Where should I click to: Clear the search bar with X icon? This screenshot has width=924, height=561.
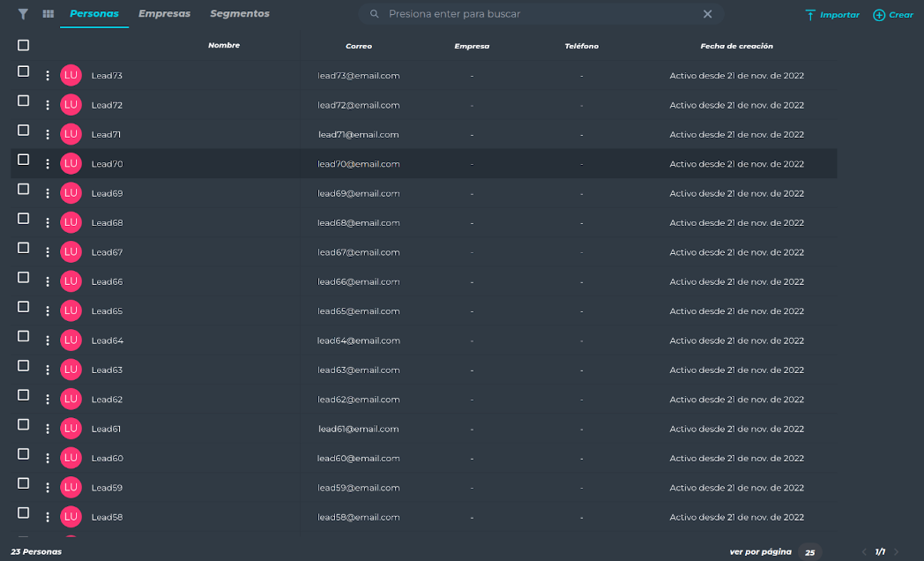click(707, 14)
